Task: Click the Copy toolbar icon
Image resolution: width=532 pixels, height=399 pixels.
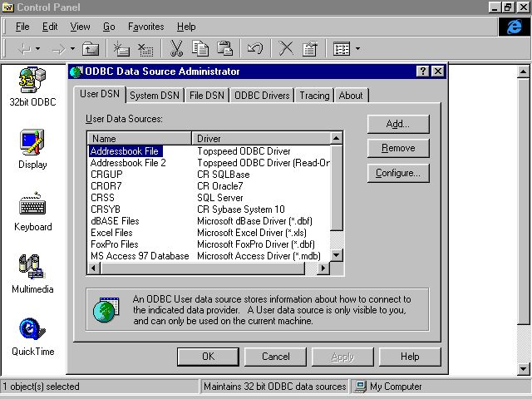Action: [x=200, y=48]
